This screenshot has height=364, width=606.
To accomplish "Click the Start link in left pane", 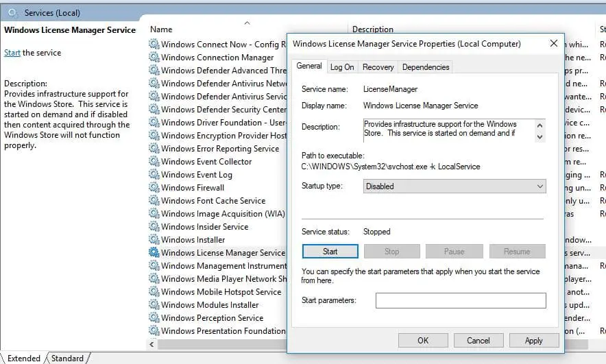I will (x=12, y=53).
